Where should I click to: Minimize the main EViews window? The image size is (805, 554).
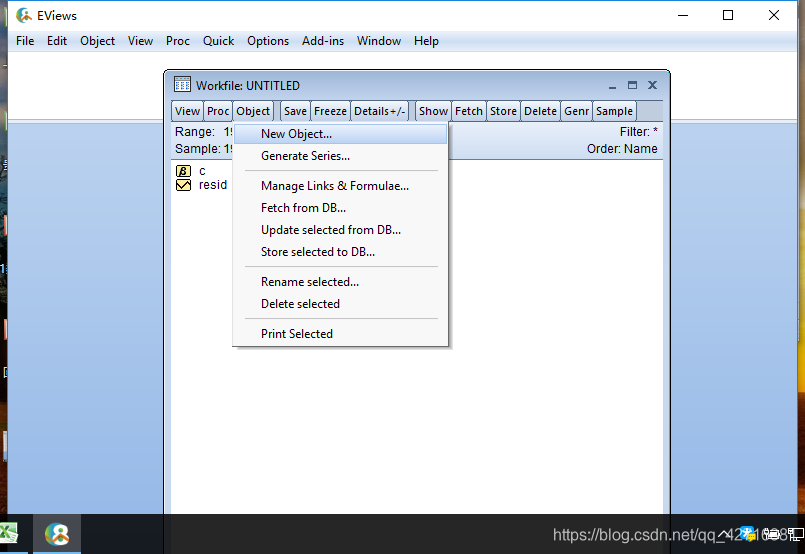point(683,15)
